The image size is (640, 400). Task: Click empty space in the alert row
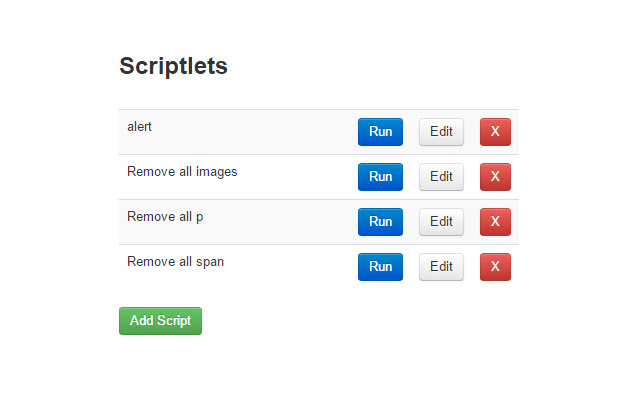click(260, 132)
